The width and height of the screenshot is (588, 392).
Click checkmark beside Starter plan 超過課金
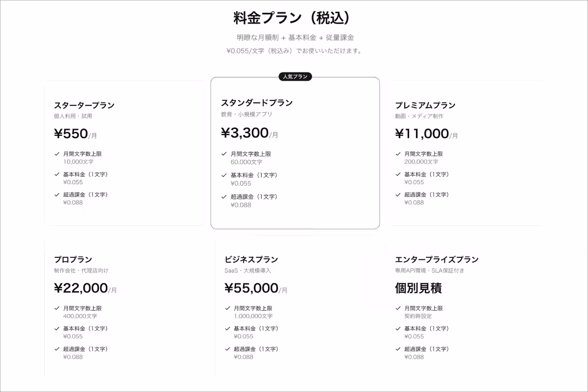(57, 195)
